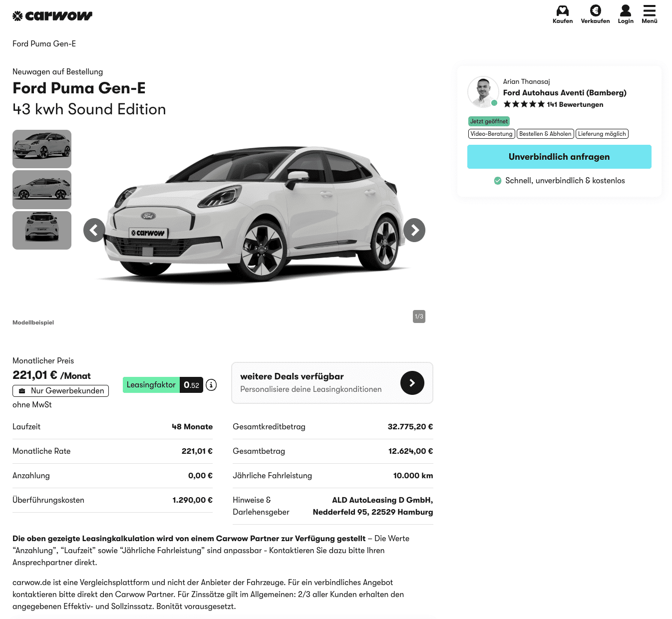Select the first front-side car thumbnail

pos(42,149)
